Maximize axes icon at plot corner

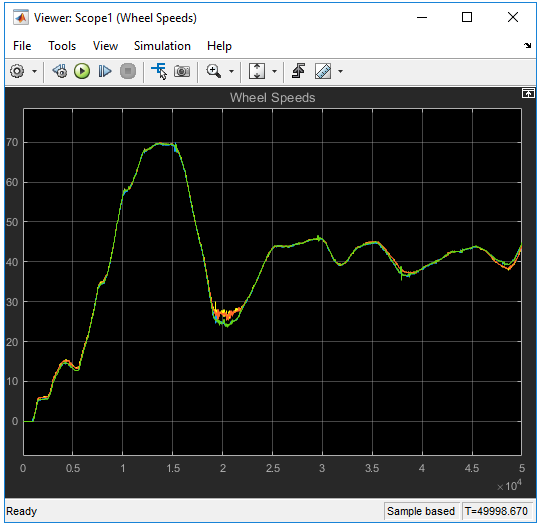528,93
